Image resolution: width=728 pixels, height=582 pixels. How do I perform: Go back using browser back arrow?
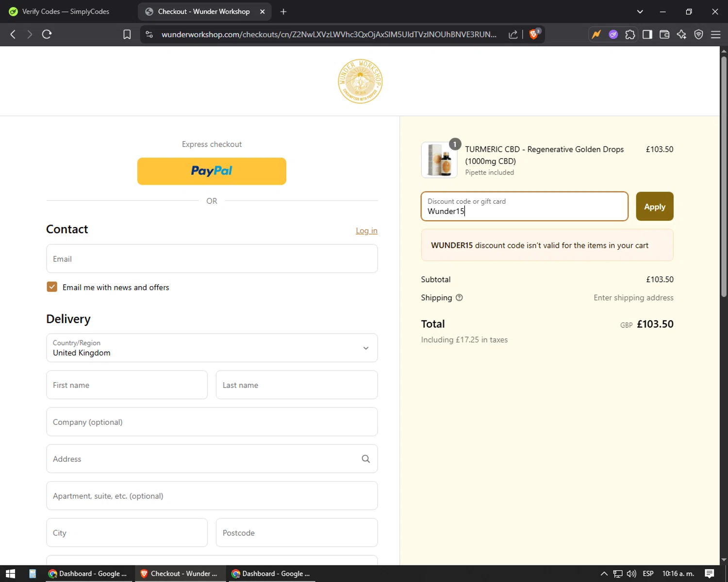tap(13, 34)
